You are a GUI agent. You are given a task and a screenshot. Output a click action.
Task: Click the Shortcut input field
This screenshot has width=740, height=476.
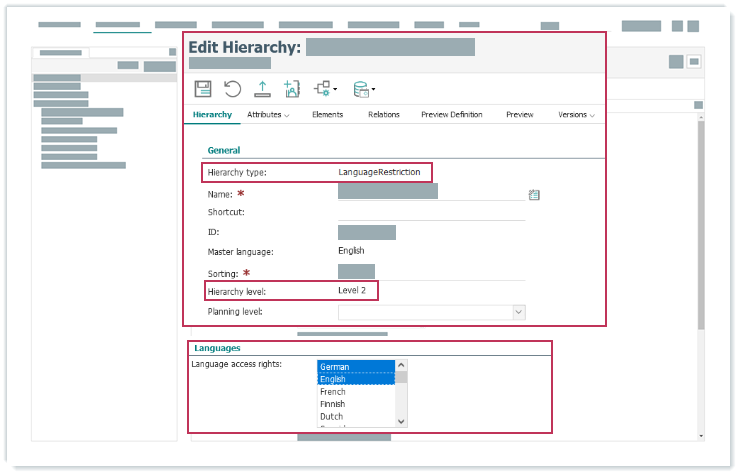(431, 212)
